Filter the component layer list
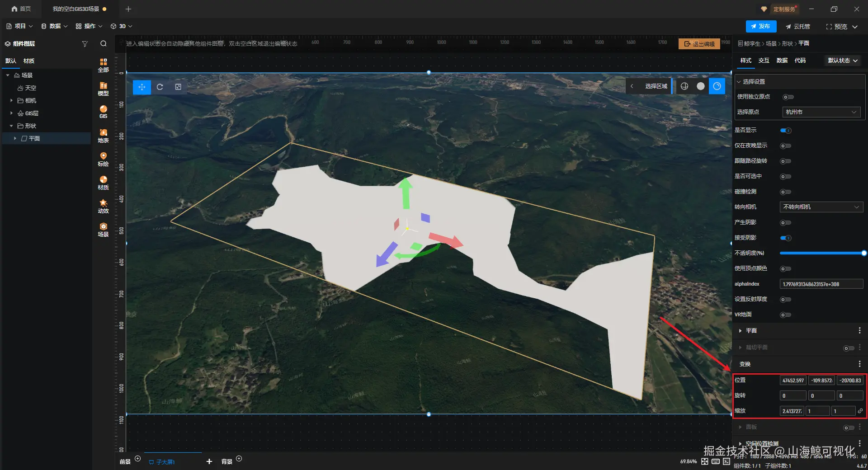Viewport: 868px width, 470px height. click(x=85, y=44)
